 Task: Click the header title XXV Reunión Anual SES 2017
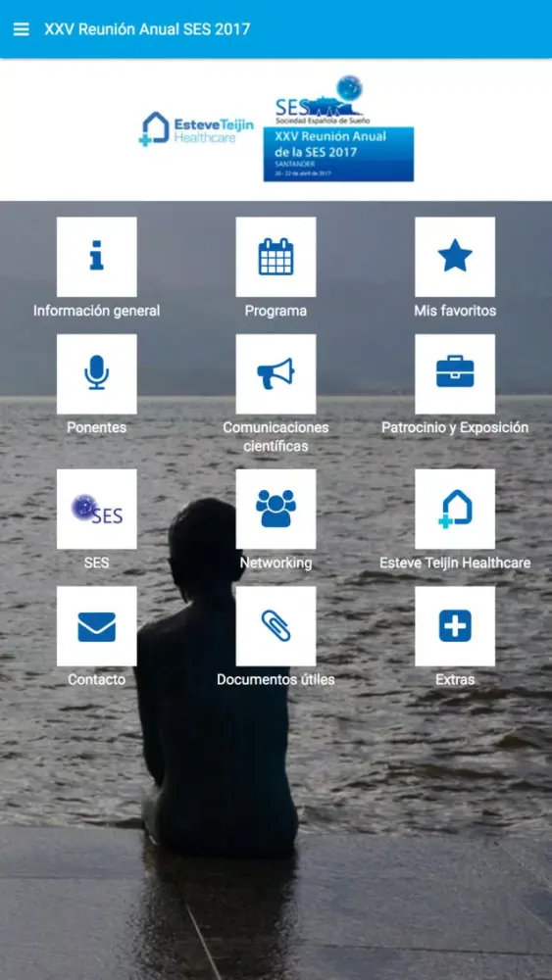coord(147,29)
